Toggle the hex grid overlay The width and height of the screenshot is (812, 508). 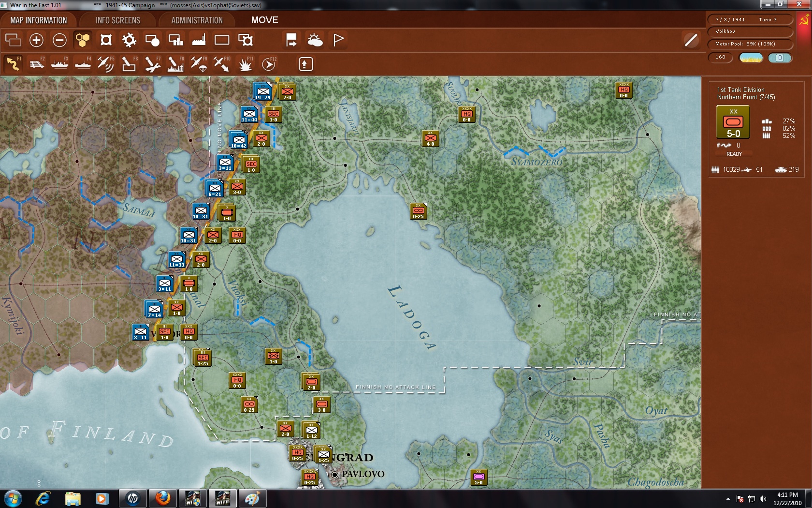83,40
